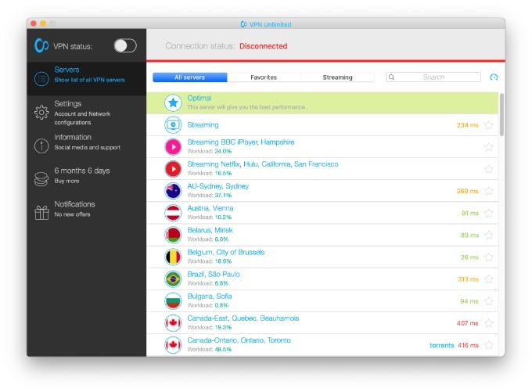Select the Streaming server monitor icon
Viewport: 532px width, 392px height.
pyautogui.click(x=173, y=125)
